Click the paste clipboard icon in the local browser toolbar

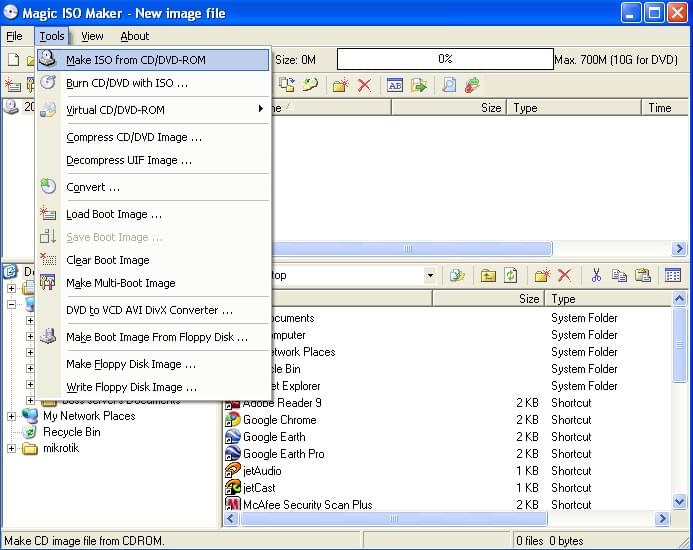pos(643,275)
